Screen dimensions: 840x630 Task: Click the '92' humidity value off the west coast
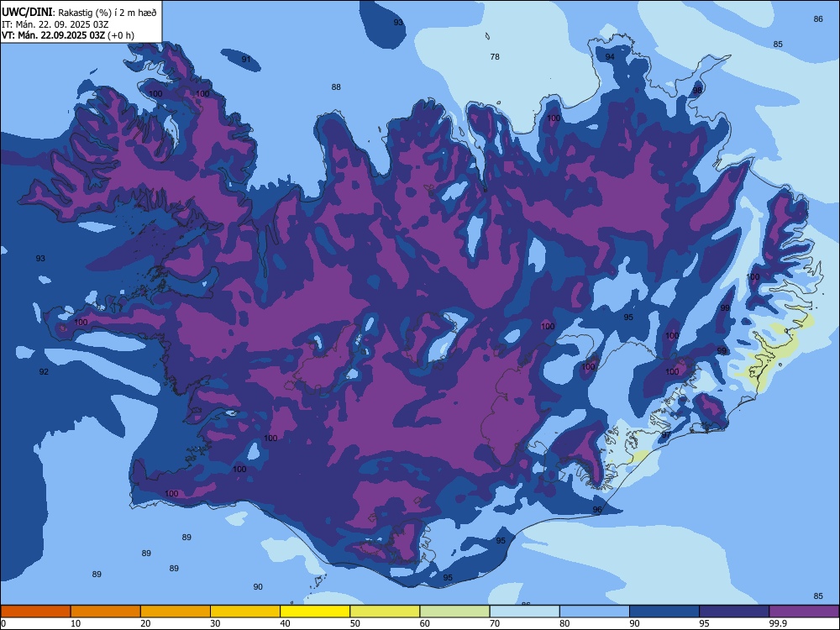[44, 371]
